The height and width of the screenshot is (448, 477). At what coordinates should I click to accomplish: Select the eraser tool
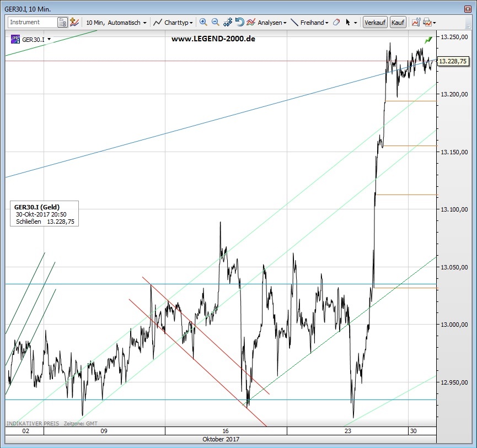(335, 23)
